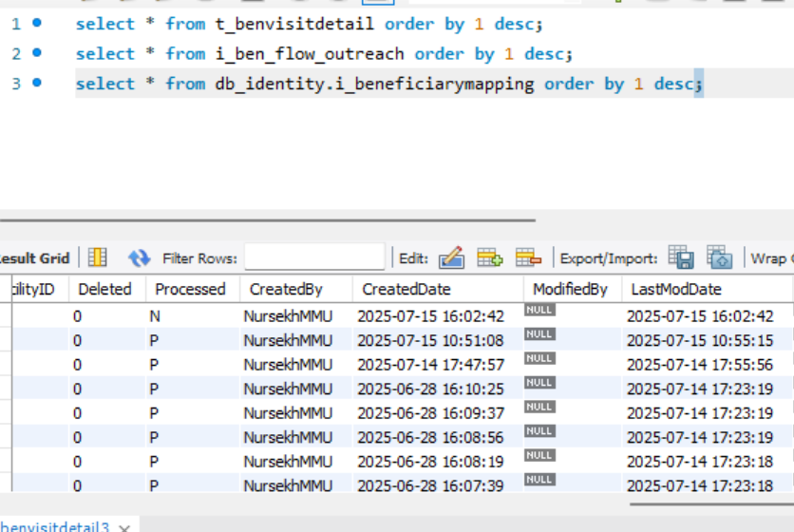Click the db_identity.i_beneficiarymapping query on line 3
The height and width of the screenshot is (532, 794).
coord(388,84)
